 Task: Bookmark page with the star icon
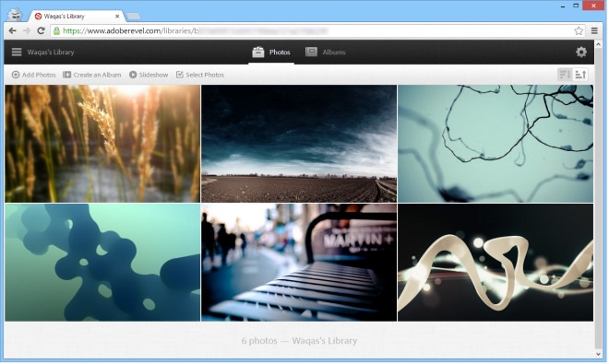[579, 30]
